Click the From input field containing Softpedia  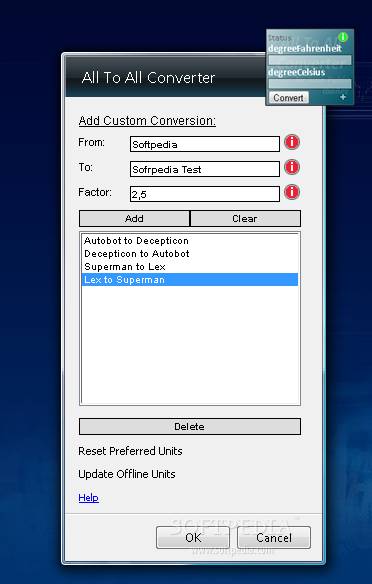205,144
